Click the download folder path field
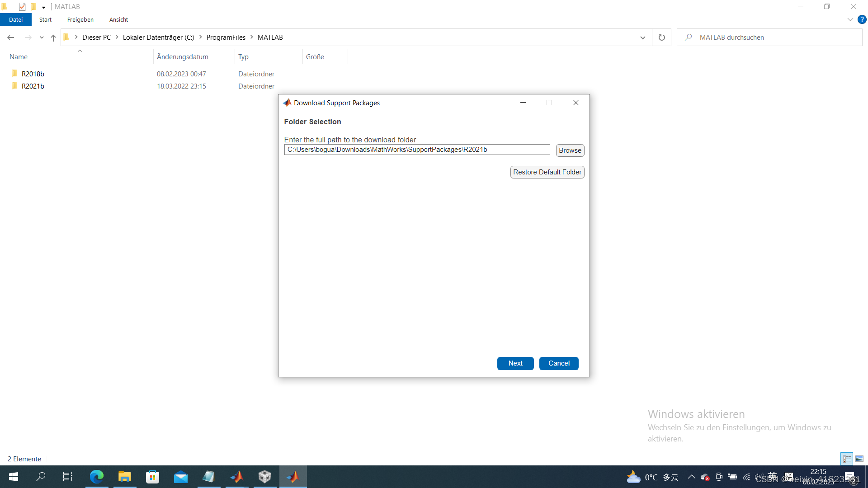The height and width of the screenshot is (488, 868). 417,150
